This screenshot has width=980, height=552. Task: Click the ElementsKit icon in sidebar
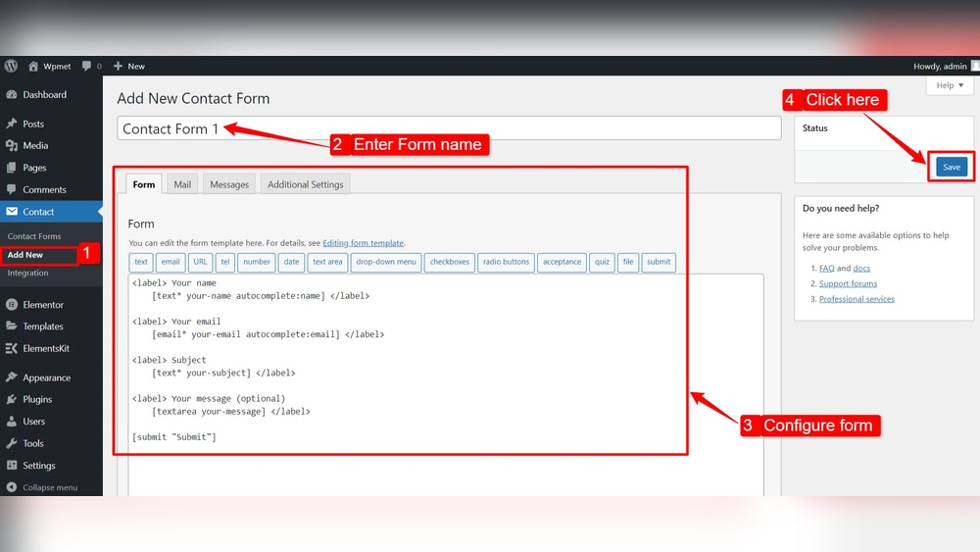[x=11, y=348]
